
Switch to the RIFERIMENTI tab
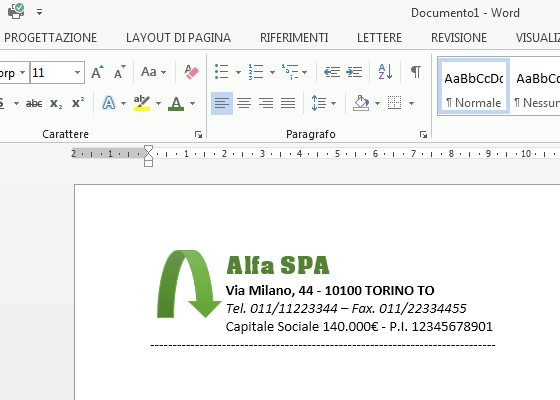tap(294, 38)
